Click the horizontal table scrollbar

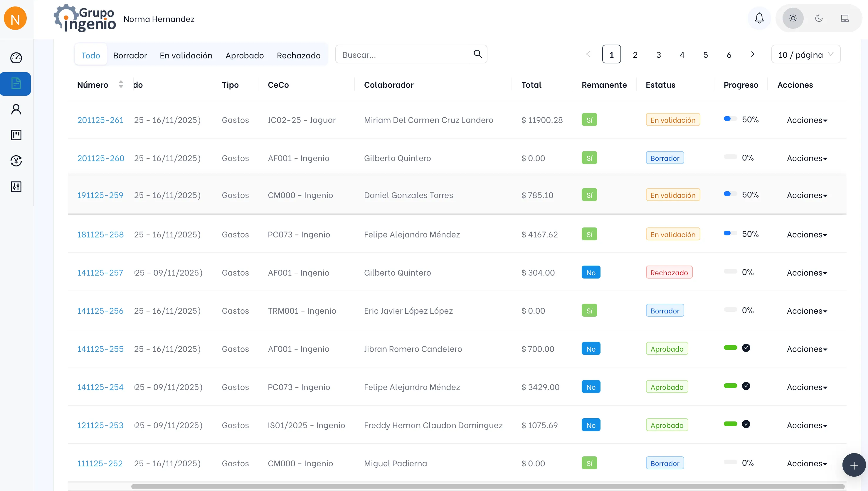pyautogui.click(x=487, y=487)
